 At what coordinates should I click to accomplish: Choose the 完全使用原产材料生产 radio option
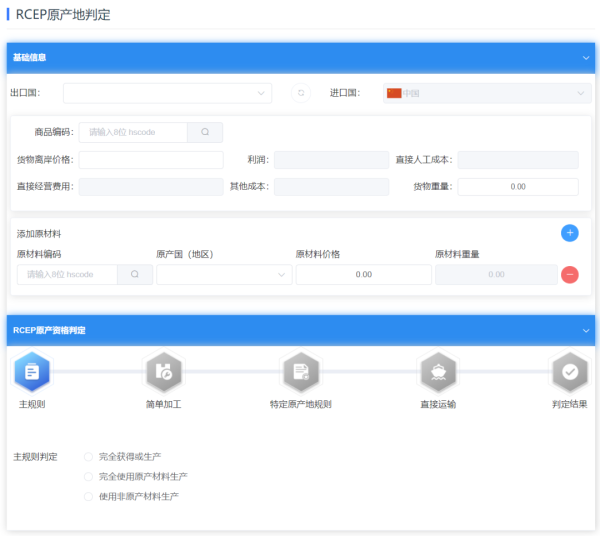(x=89, y=477)
